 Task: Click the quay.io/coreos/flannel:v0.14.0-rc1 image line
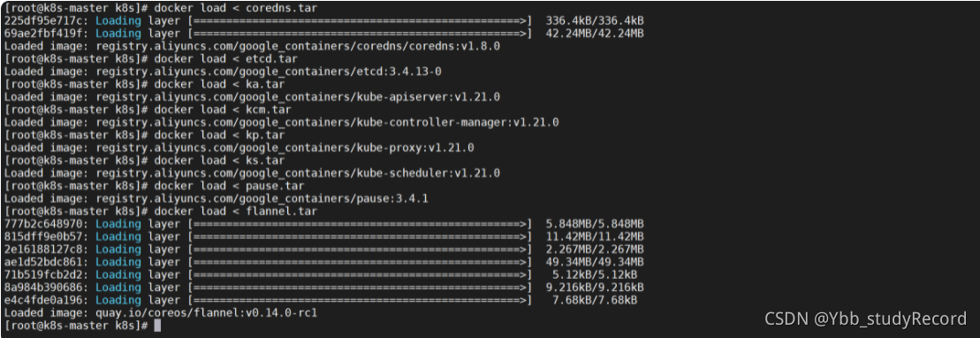161,312
